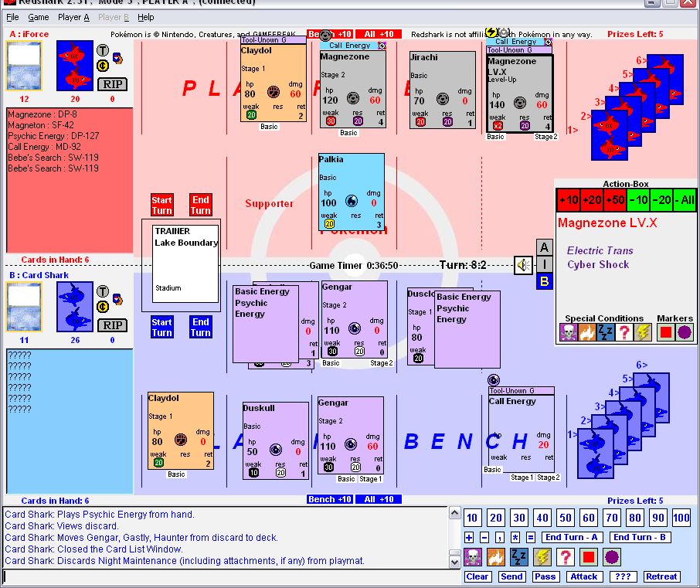Viewport: 700px width, 588px height.
Task: Click the red End Turn button
Action: tap(200, 205)
